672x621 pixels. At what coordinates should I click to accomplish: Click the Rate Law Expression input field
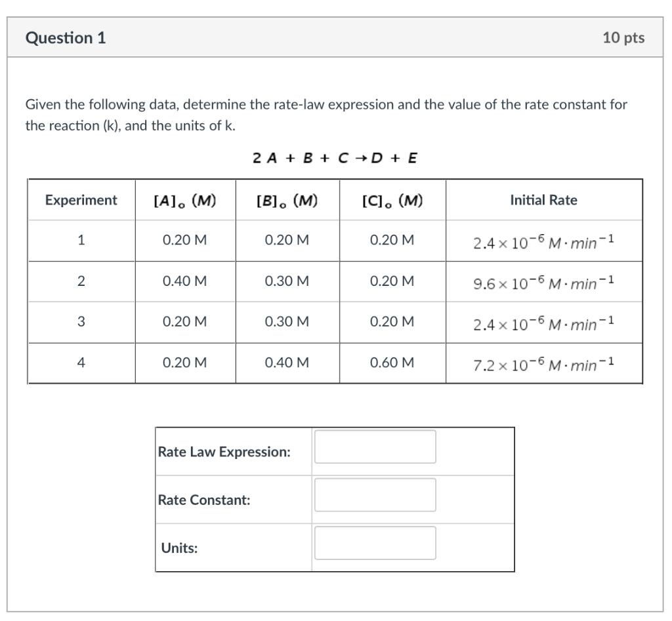(x=375, y=447)
